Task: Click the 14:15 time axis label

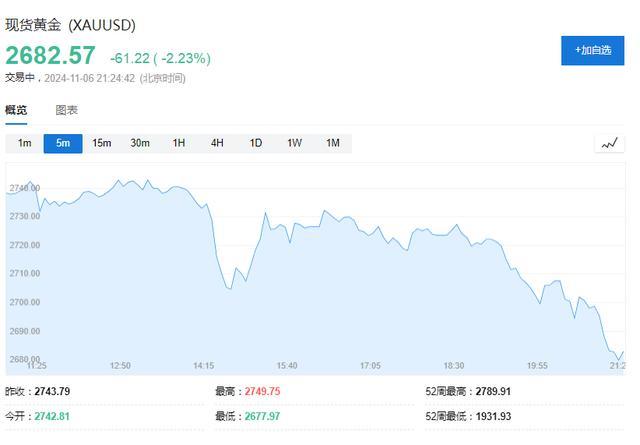Action: (x=204, y=365)
